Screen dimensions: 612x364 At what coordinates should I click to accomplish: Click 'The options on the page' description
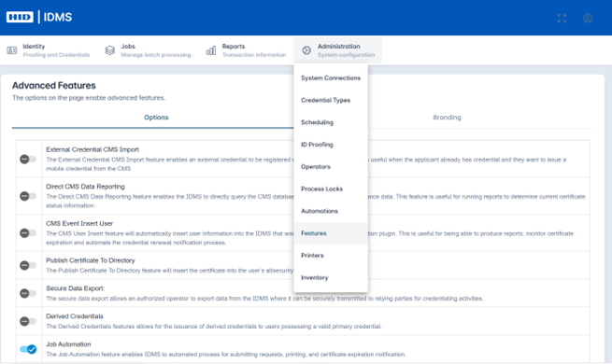tap(89, 98)
